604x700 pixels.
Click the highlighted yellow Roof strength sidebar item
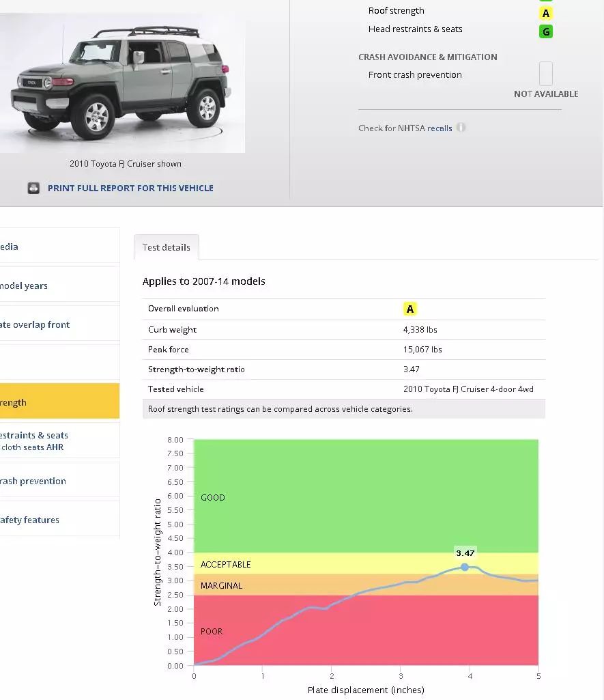coord(55,402)
